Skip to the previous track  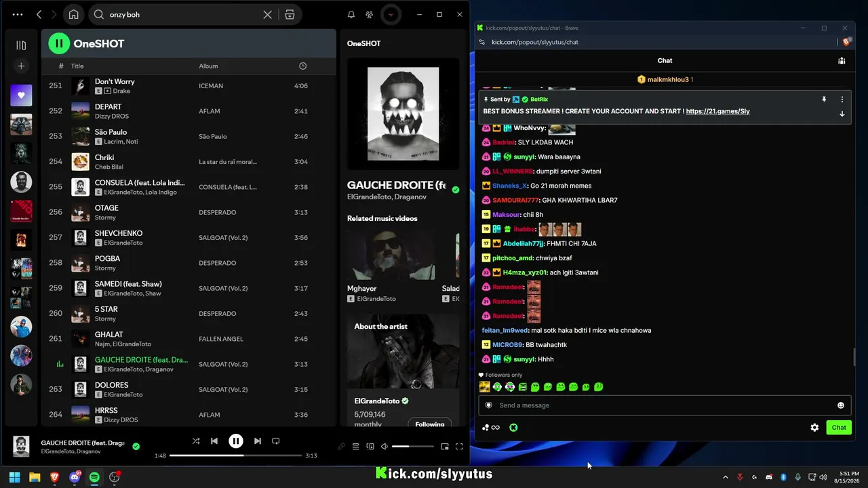pyautogui.click(x=214, y=441)
